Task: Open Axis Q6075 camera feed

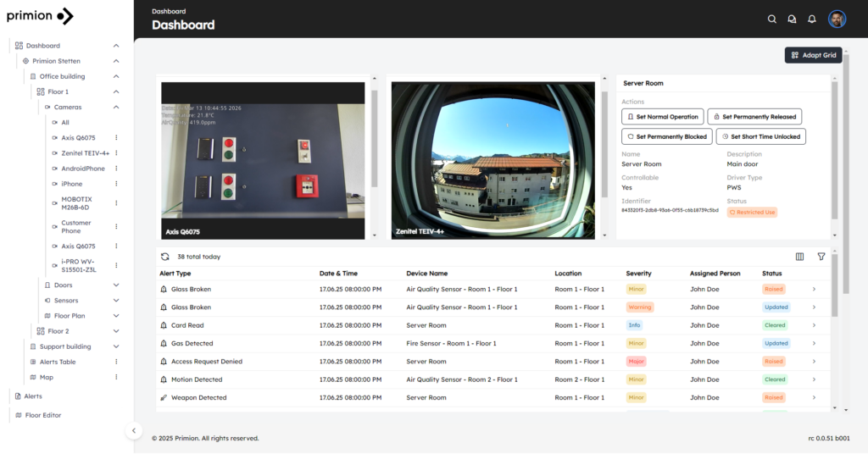Action: pyautogui.click(x=263, y=160)
